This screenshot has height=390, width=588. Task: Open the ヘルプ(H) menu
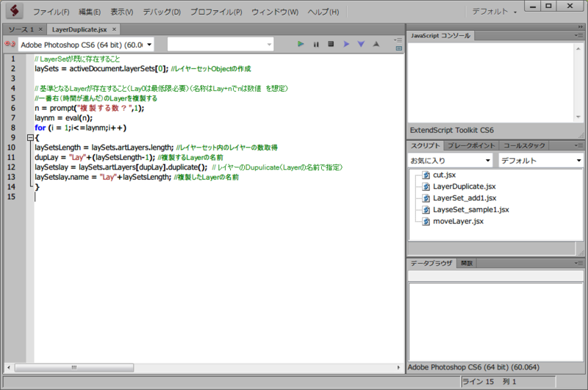click(323, 12)
